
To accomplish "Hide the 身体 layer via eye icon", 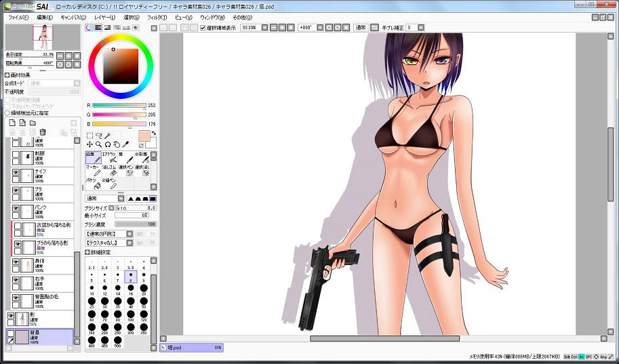I will (16, 262).
